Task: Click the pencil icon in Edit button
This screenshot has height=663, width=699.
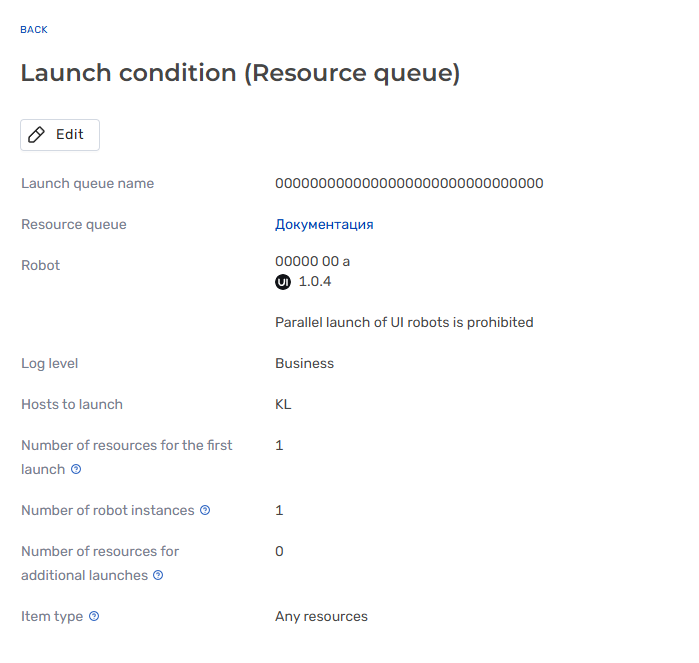Action: 37,135
